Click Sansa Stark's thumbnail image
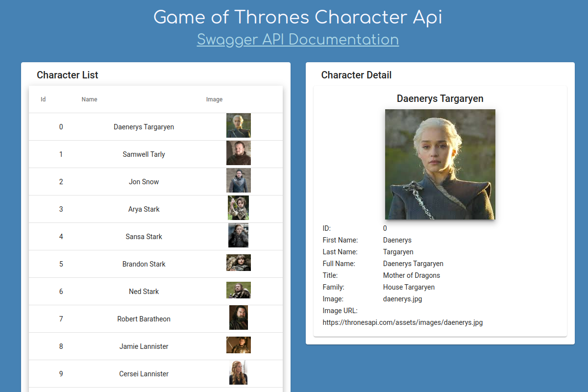588x392 pixels. click(x=239, y=235)
